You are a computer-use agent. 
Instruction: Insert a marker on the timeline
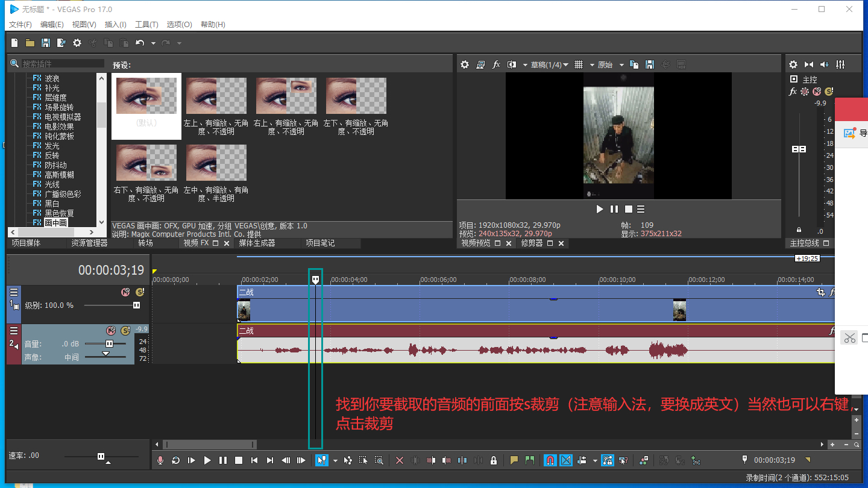pyautogui.click(x=514, y=460)
